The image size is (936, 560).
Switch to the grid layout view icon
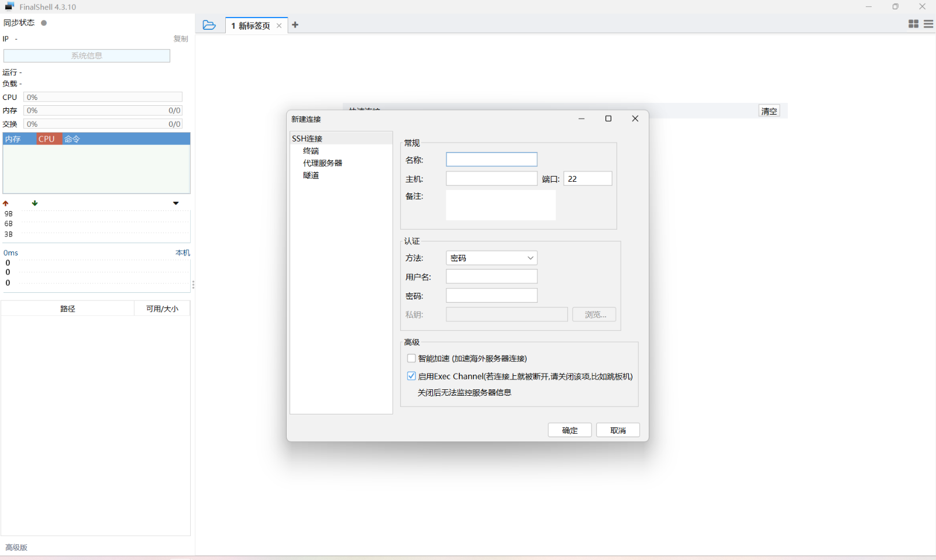(x=913, y=24)
